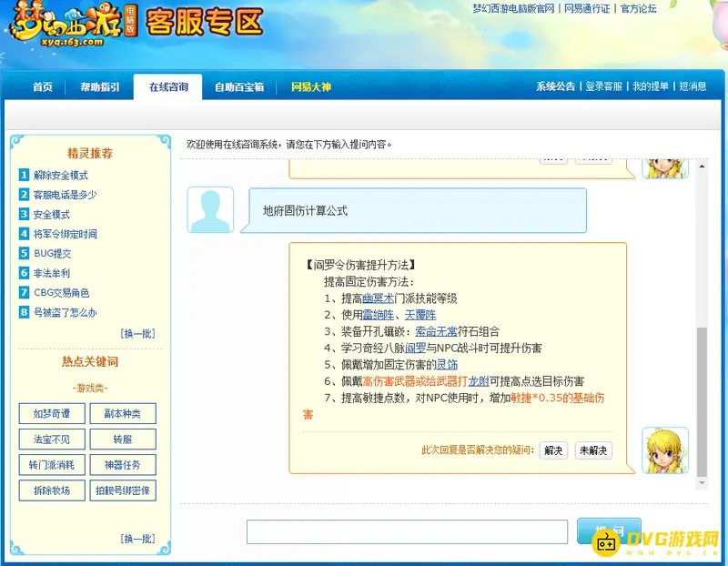The image size is (728, 566).
Task: Select 解除安全模式 recommendation
Action: [x=60, y=175]
